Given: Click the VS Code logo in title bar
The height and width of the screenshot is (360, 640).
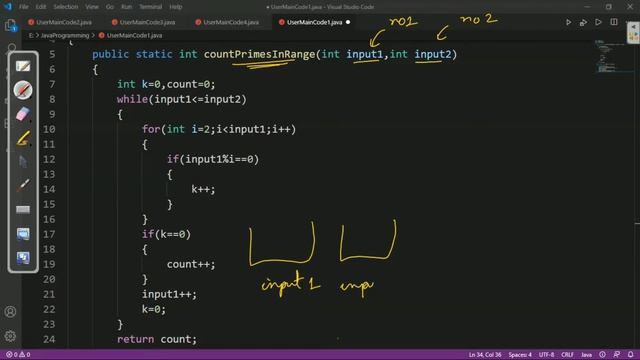Looking at the screenshot, I should coord(8,7).
